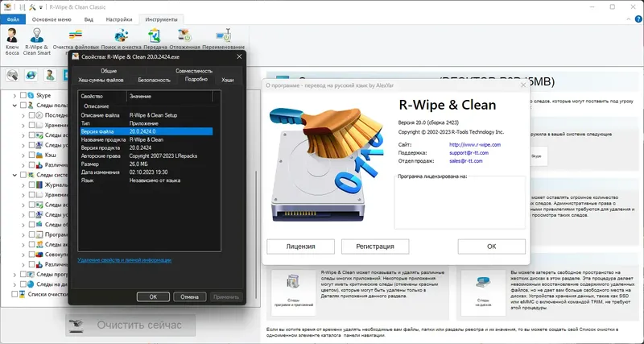The height and width of the screenshot is (344, 644).
Task: Open the Хеш-суммы файлов tab in Properties
Action: (x=101, y=80)
